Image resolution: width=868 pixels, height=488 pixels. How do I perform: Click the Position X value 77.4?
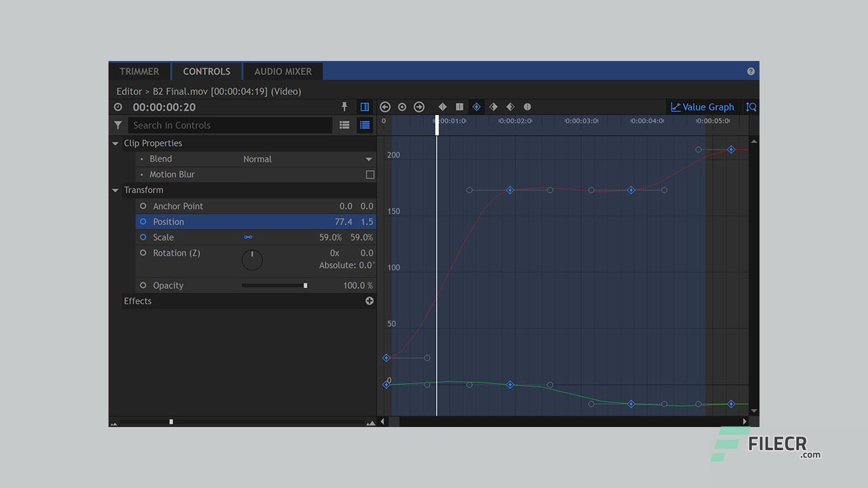(343, 222)
